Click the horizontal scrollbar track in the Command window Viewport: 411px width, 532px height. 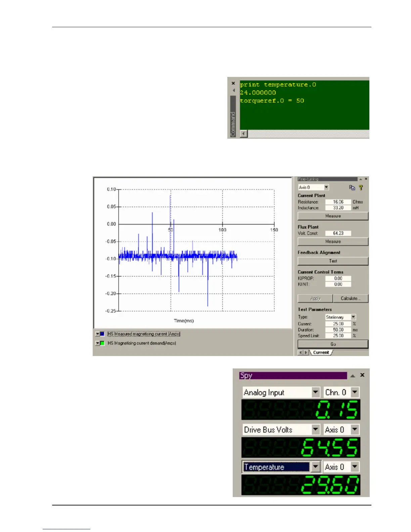coord(308,134)
